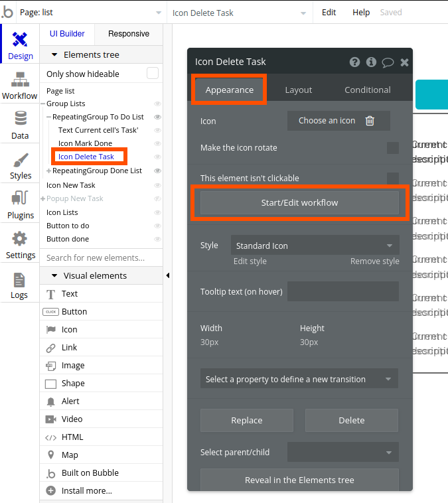Toggle visibility of Button done
Screen dimensions: 448x503
[x=157, y=239]
